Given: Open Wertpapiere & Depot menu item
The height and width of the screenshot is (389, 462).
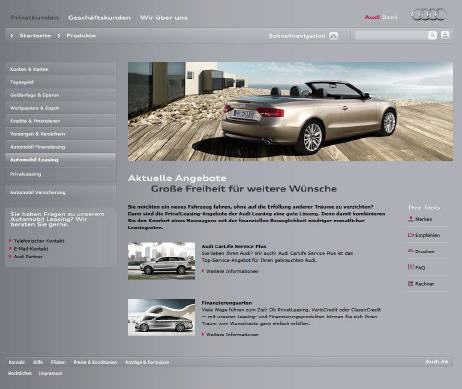Looking at the screenshot, I should [61, 108].
